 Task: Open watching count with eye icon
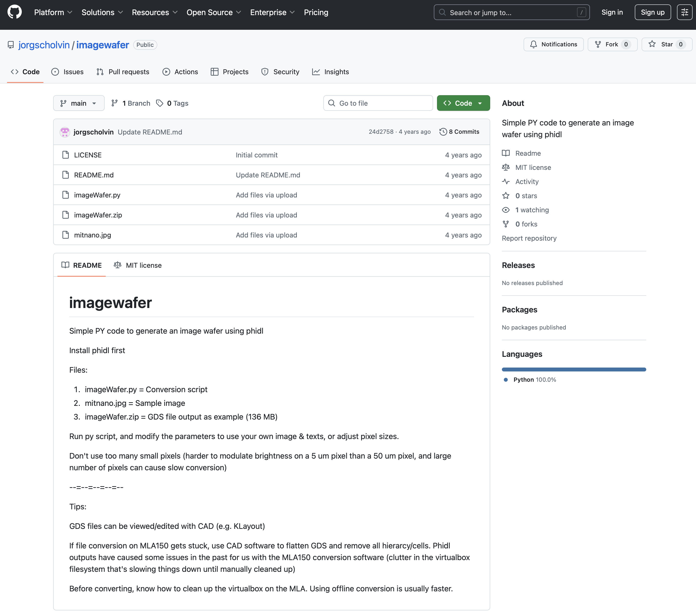pyautogui.click(x=532, y=210)
